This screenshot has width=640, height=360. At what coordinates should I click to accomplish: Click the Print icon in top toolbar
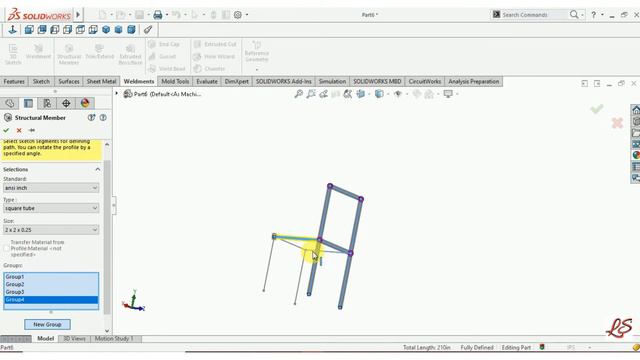(x=158, y=15)
